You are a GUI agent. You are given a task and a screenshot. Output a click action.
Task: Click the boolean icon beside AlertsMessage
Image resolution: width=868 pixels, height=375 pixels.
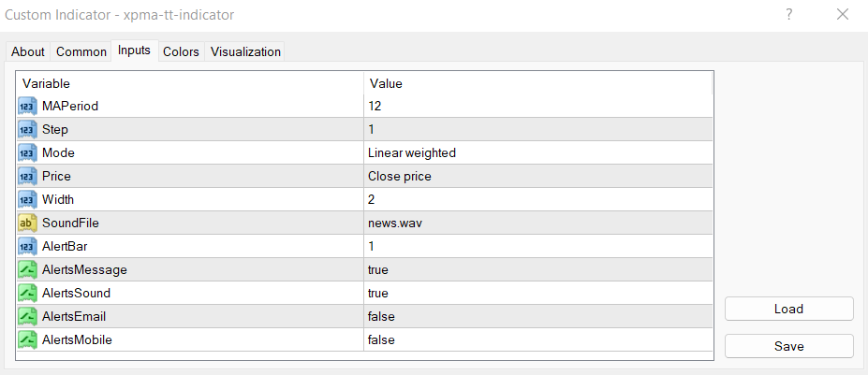(27, 269)
